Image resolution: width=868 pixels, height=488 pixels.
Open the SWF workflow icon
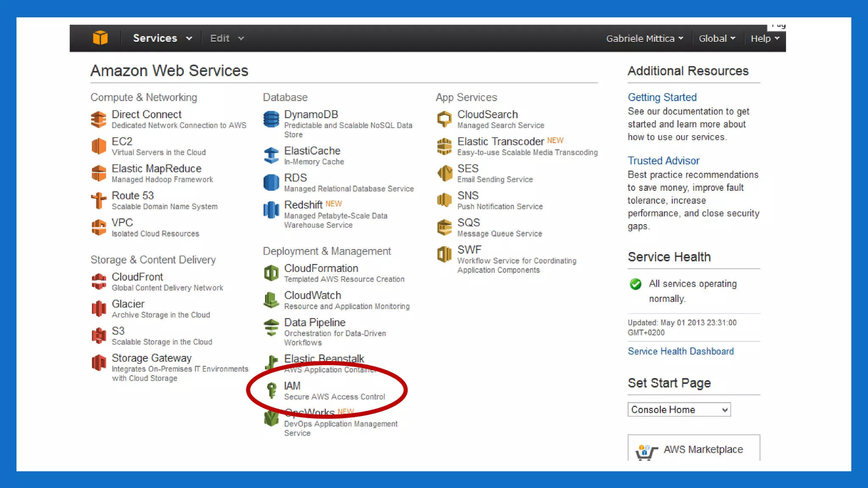(444, 255)
